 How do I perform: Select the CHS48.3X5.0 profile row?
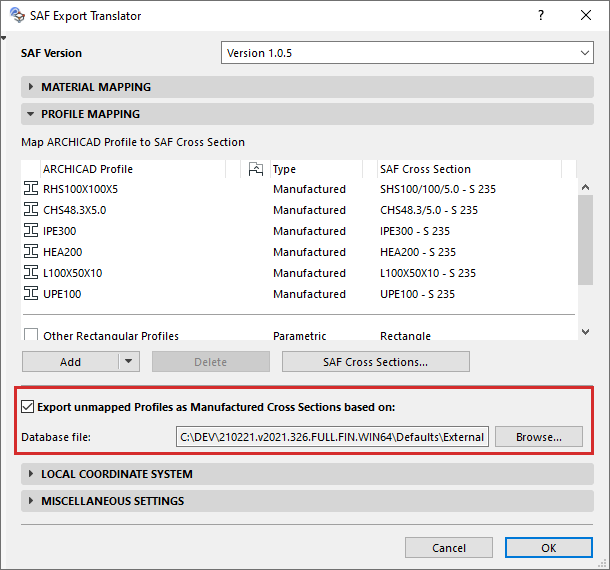click(299, 210)
